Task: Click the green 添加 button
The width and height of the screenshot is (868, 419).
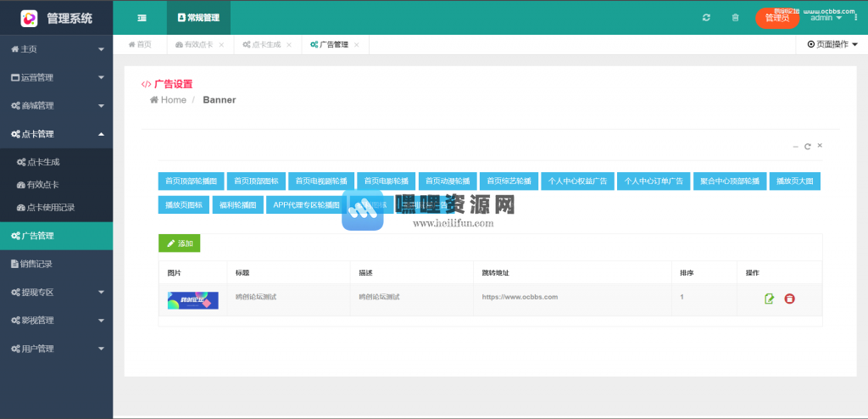Action: [180, 243]
